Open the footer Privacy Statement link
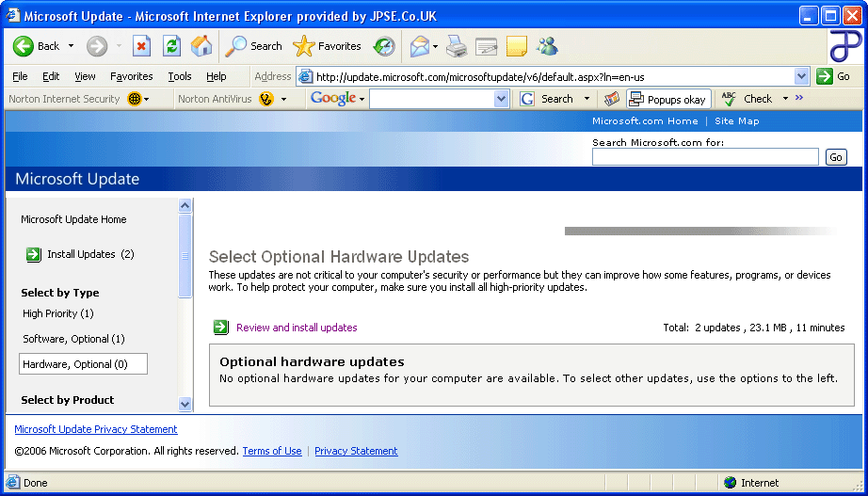This screenshot has height=496, width=868. pyautogui.click(x=356, y=451)
